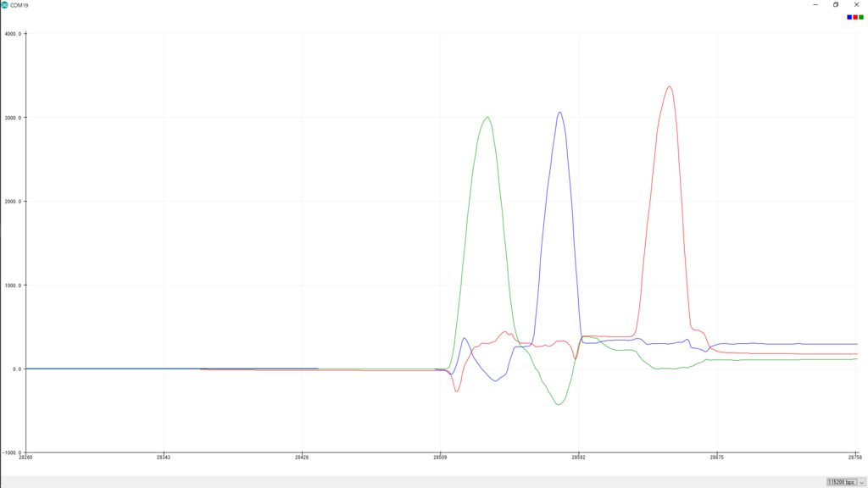
Task: Click the 2000.0 y-axis label
Action: tap(13, 202)
